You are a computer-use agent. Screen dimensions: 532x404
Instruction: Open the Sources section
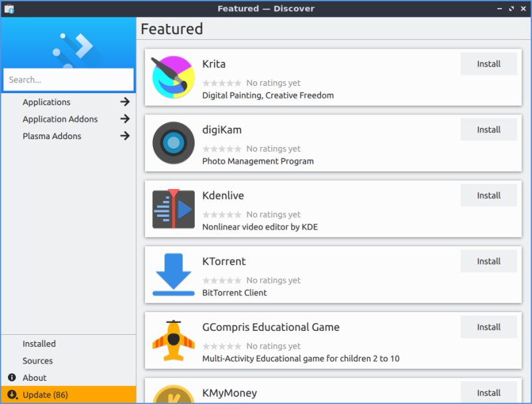(37, 361)
